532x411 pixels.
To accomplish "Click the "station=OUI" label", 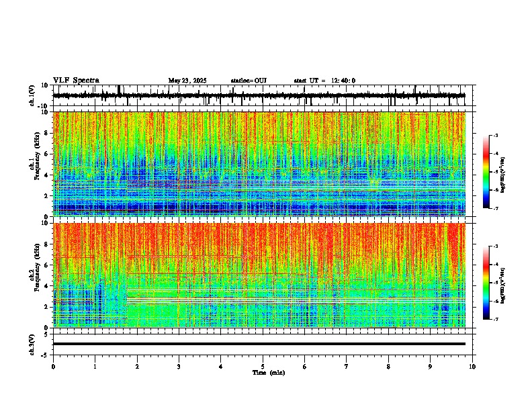I will click(x=249, y=81).
